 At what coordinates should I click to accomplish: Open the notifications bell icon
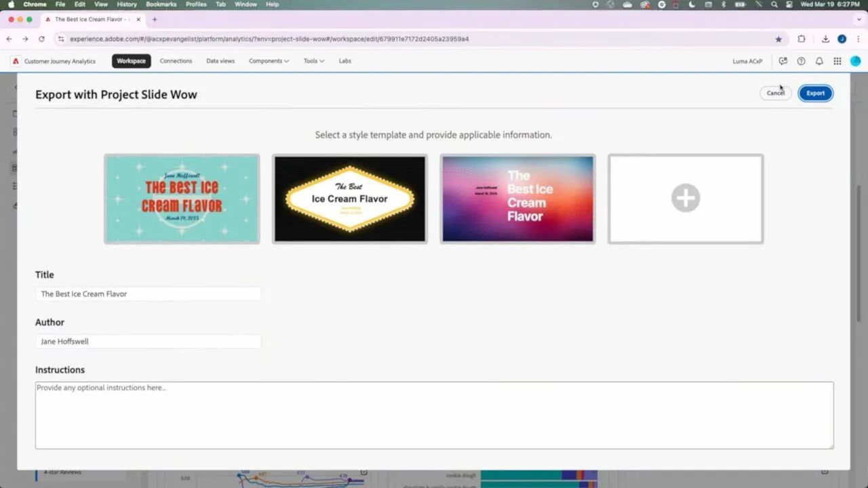pyautogui.click(x=819, y=61)
